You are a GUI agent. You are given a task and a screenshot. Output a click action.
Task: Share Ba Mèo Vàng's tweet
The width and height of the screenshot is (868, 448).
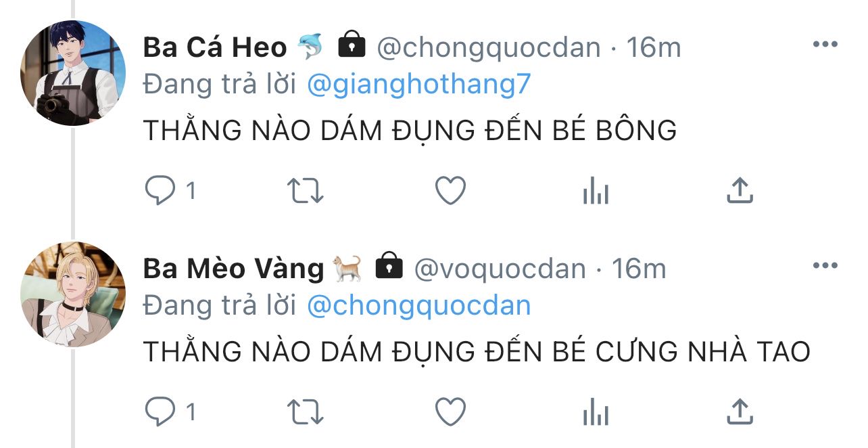740,411
